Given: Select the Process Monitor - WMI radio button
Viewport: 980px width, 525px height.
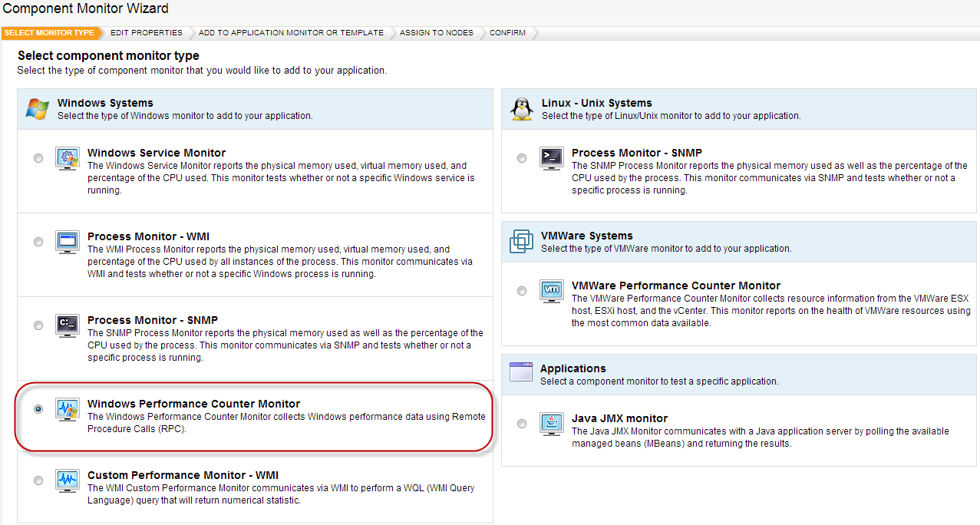Looking at the screenshot, I should (x=38, y=242).
